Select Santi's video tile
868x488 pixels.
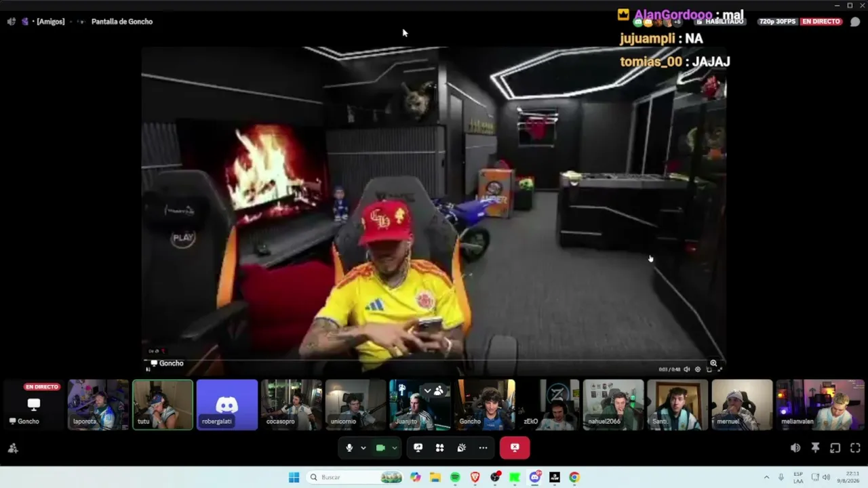tap(678, 405)
